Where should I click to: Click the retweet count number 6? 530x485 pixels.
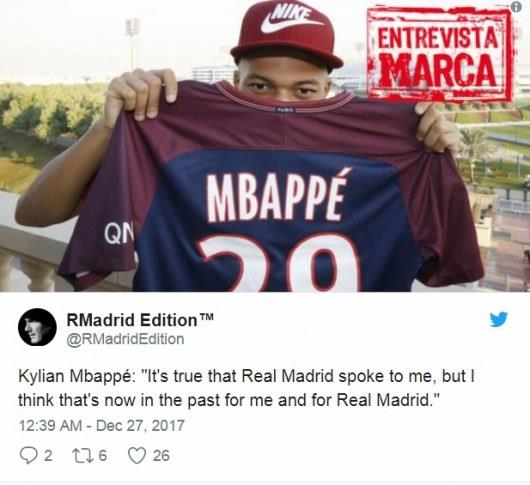(103, 456)
